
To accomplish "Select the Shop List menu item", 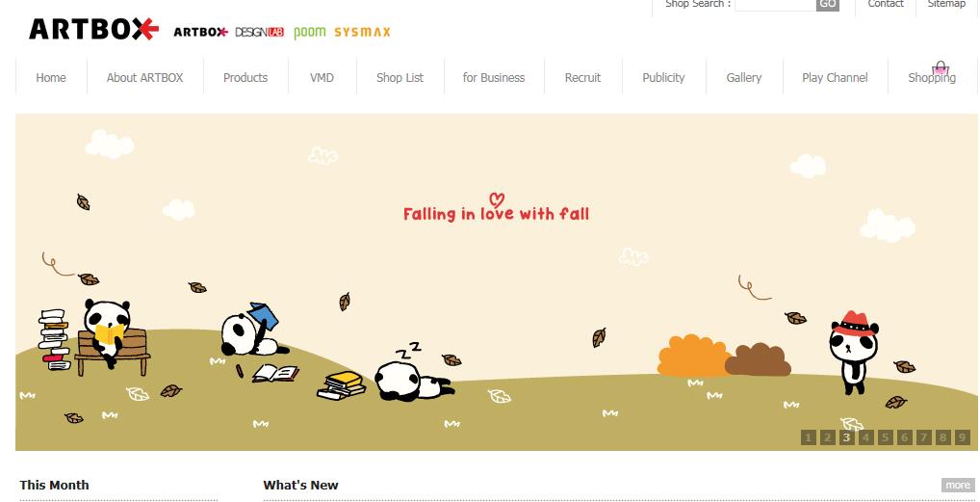I will (400, 78).
